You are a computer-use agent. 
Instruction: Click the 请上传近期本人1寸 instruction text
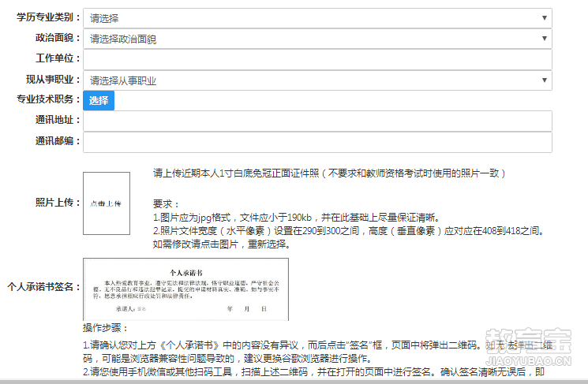tap(329, 173)
